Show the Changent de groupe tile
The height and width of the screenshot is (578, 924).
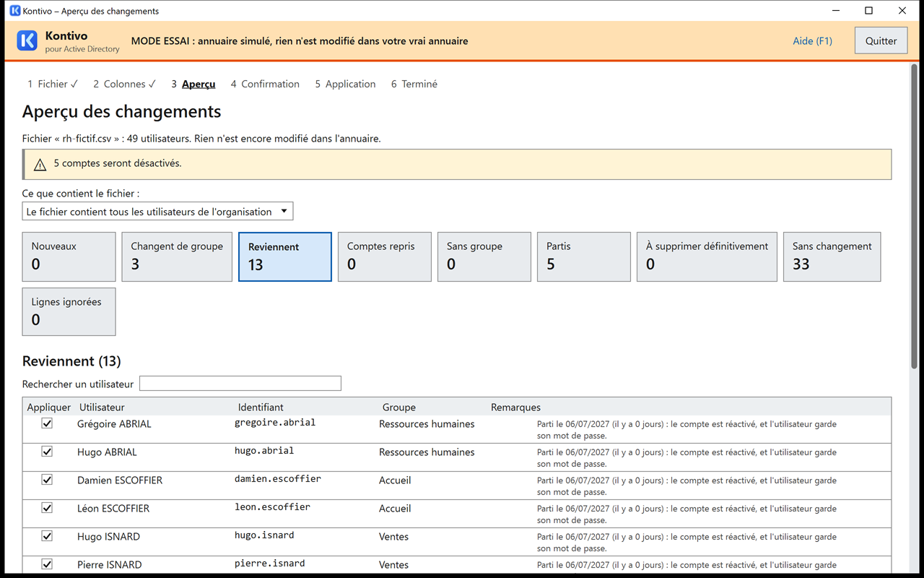pos(177,256)
